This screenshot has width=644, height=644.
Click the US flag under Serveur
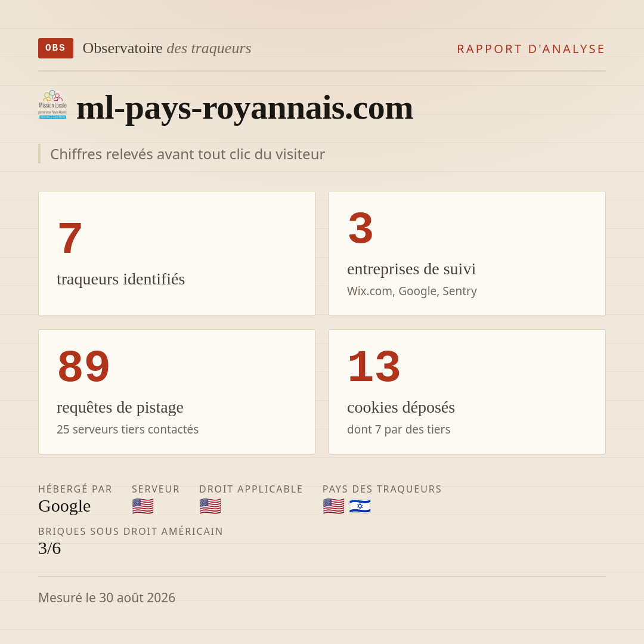pyautogui.click(x=143, y=506)
